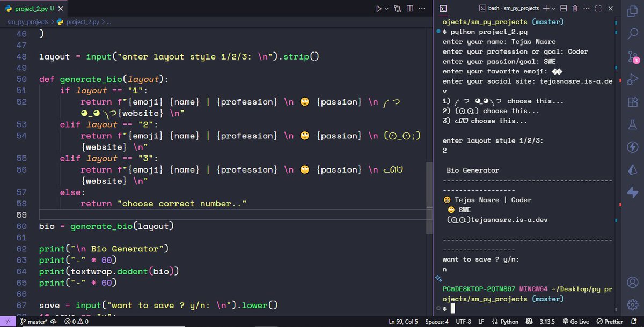Image resolution: width=644 pixels, height=327 pixels.
Task: Select the bash - sm_py_projects terminal tab
Action: (x=510, y=8)
